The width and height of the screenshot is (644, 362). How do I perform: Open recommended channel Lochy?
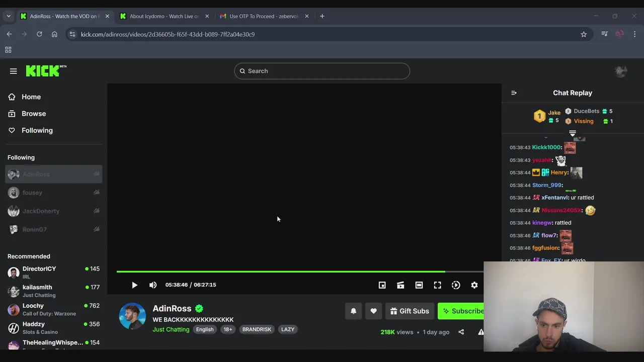(x=53, y=309)
